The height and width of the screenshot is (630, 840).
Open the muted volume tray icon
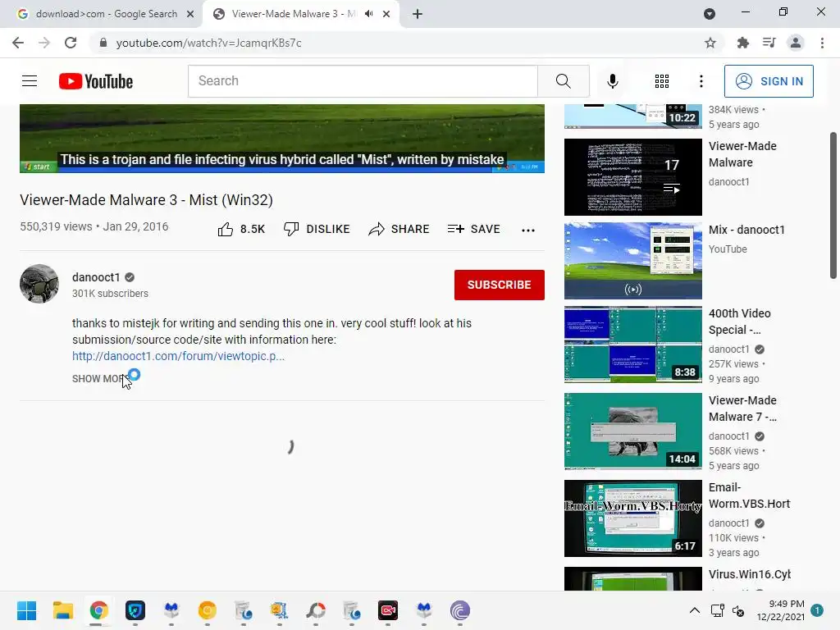coord(738,610)
